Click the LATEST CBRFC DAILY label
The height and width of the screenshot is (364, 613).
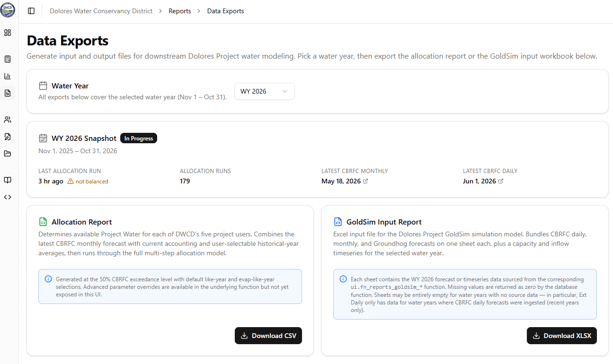coord(490,171)
